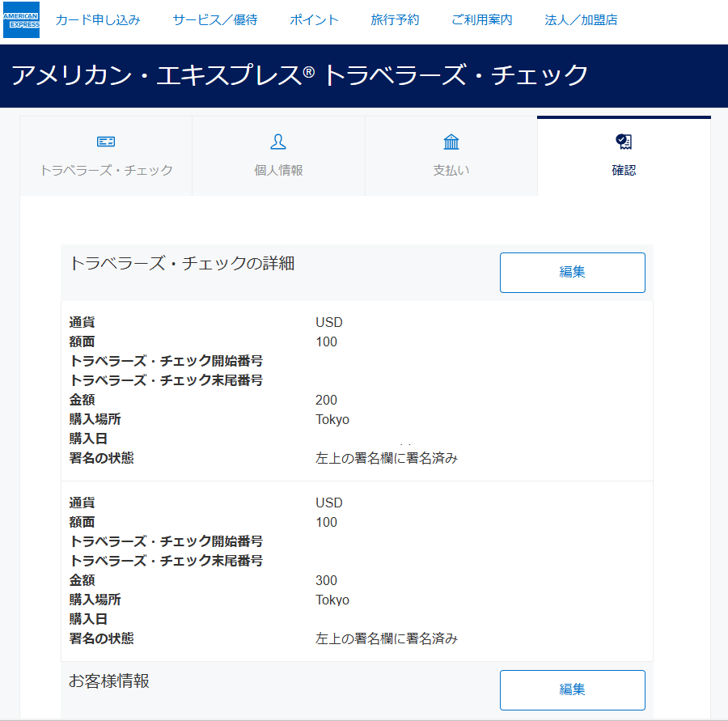728x721 pixels.
Task: Click the 個人情報 person icon
Action: (x=278, y=142)
